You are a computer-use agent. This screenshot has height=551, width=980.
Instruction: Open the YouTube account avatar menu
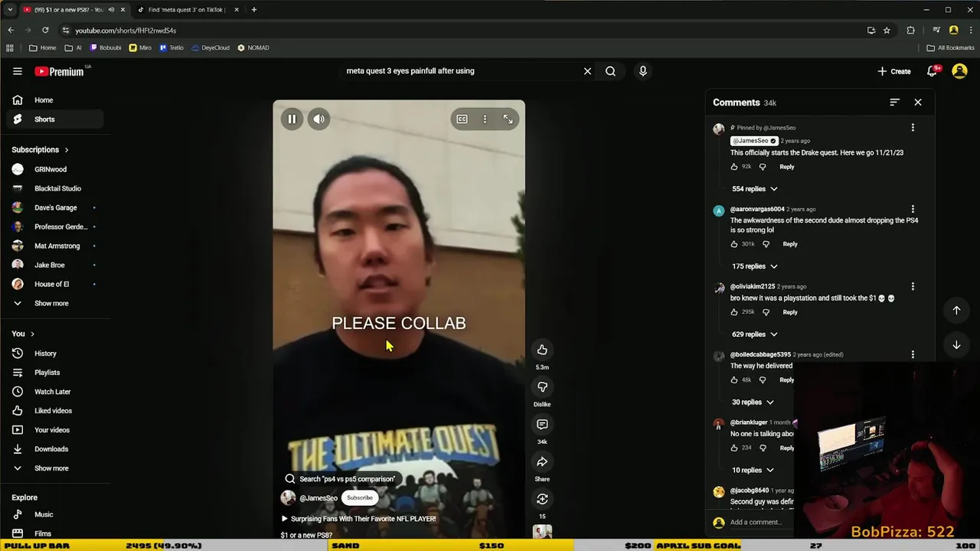(959, 71)
